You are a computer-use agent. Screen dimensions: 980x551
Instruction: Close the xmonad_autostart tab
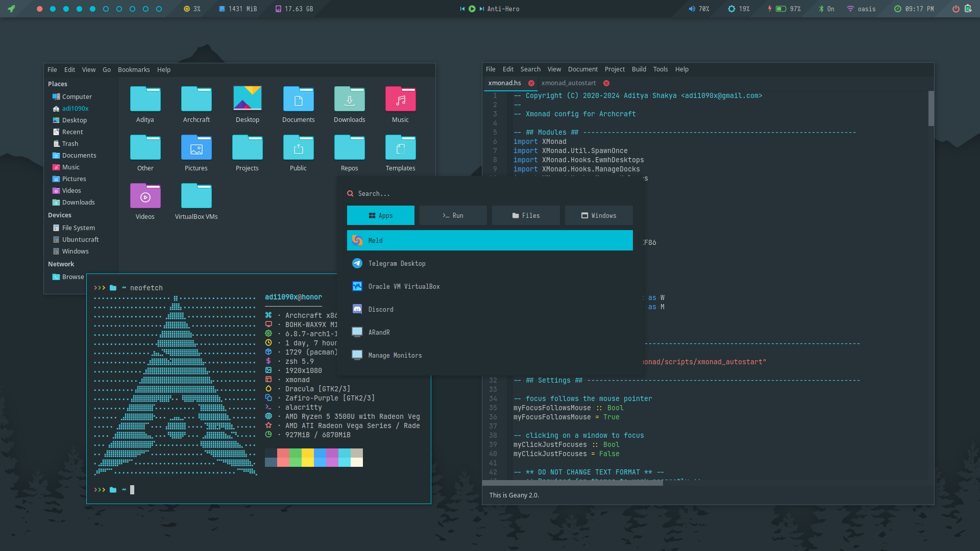pos(606,83)
